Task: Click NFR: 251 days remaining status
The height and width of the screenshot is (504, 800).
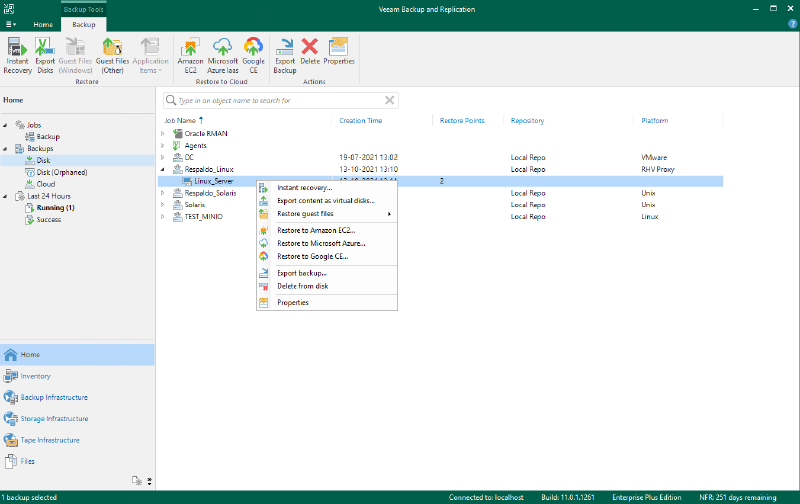Action: click(738, 497)
